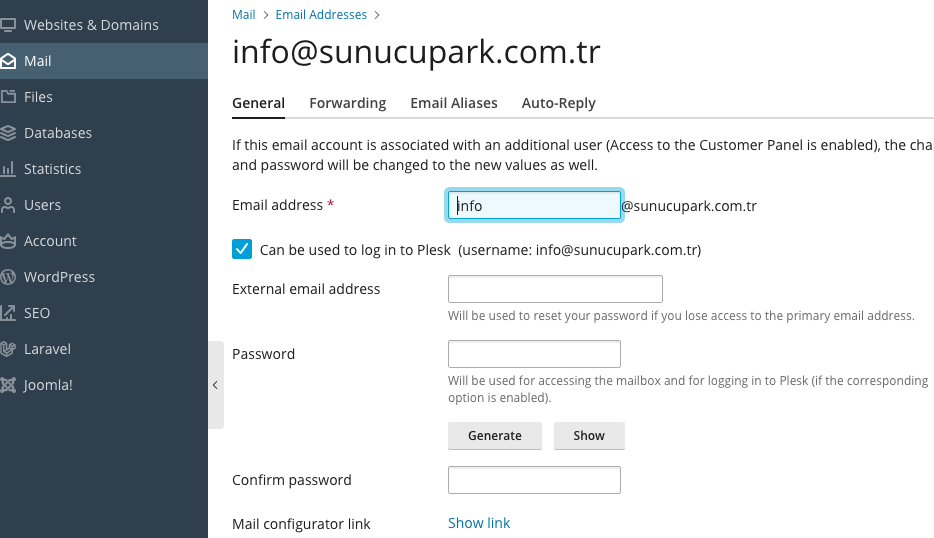Click the Databases stack icon
The width and height of the screenshot is (934, 538).
(8, 133)
